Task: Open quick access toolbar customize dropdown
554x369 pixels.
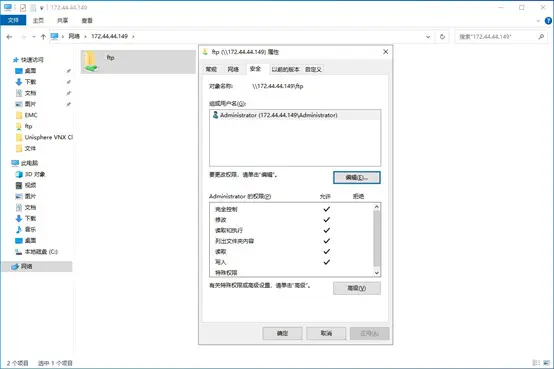Action: point(41,8)
